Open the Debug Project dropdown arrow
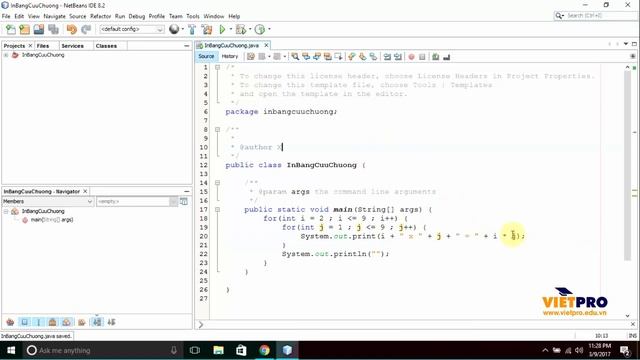640x360 pixels. [x=250, y=29]
